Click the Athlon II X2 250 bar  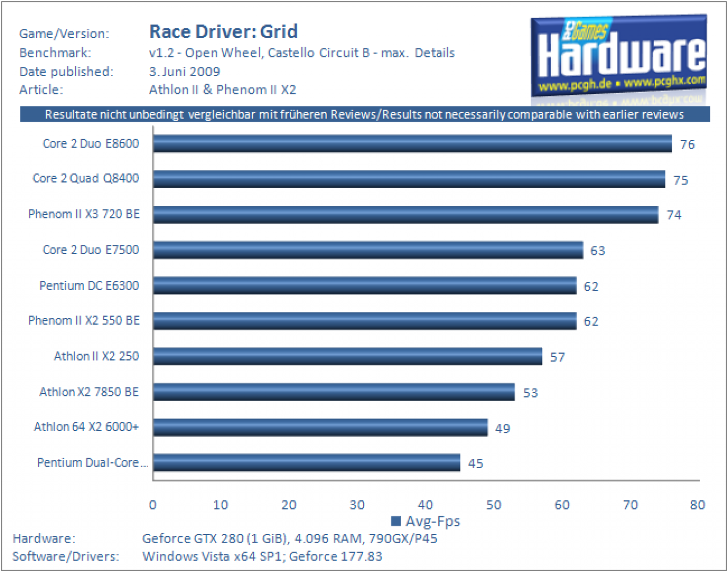(348, 356)
